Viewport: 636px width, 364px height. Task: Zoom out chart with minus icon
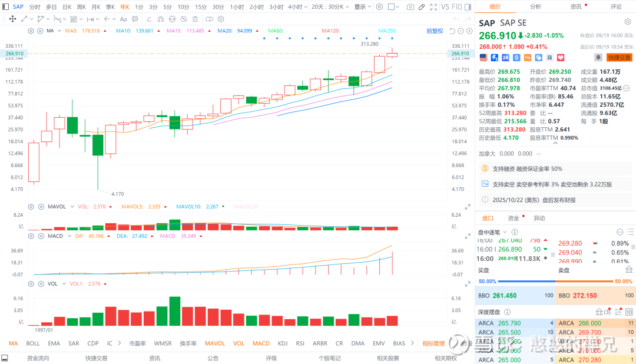(x=461, y=31)
